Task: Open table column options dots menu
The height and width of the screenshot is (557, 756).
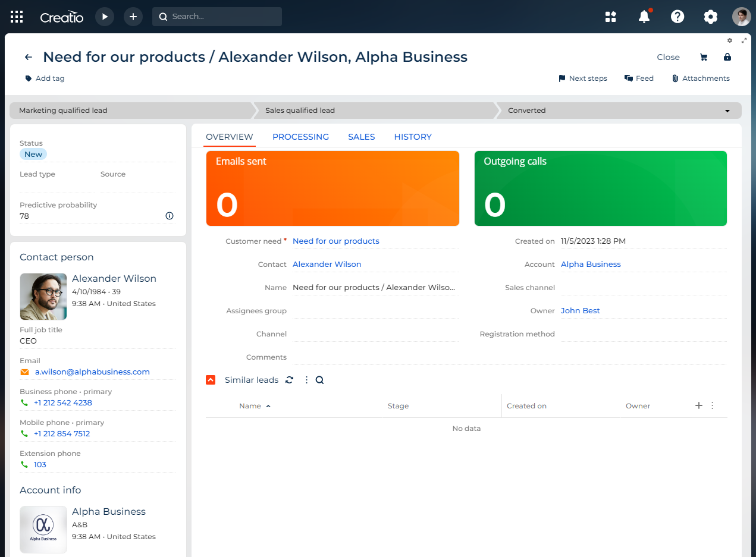Action: click(713, 405)
